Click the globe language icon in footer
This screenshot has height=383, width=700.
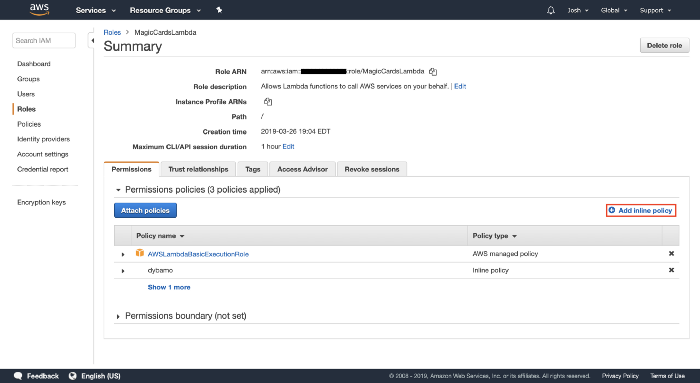[x=73, y=376]
